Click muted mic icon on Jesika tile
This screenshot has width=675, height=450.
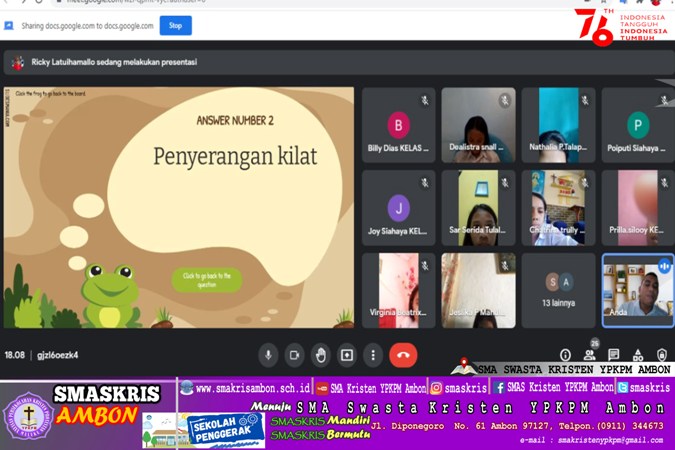coord(505,266)
